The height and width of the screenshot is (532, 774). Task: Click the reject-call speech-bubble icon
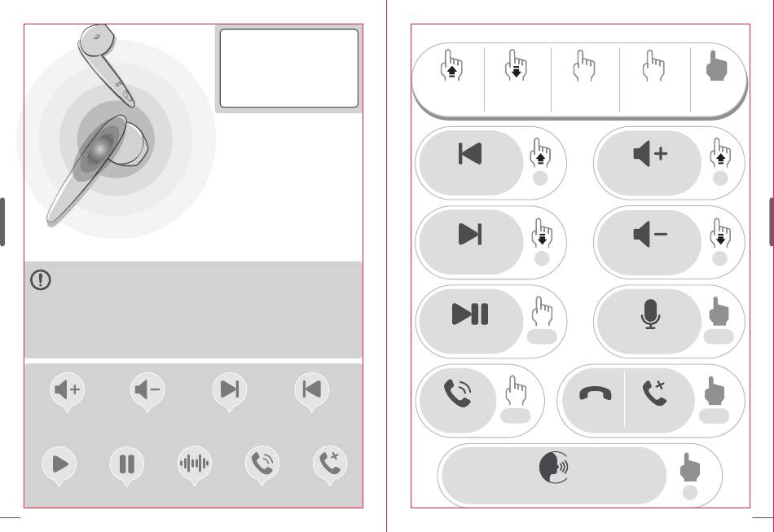[330, 465]
